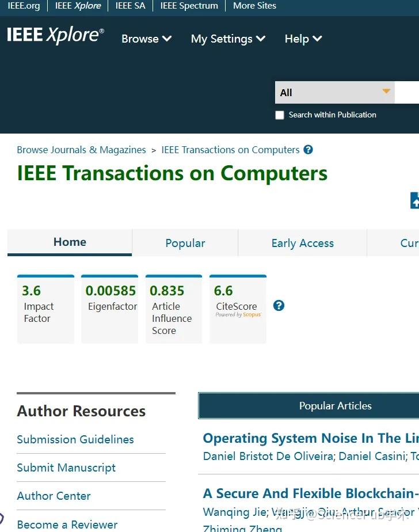Click Submit Manuscript
419x532 pixels.
pyautogui.click(x=65, y=468)
